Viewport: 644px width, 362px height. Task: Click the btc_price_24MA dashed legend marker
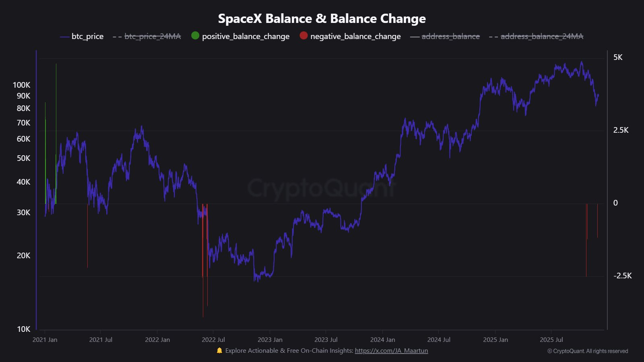(x=117, y=37)
